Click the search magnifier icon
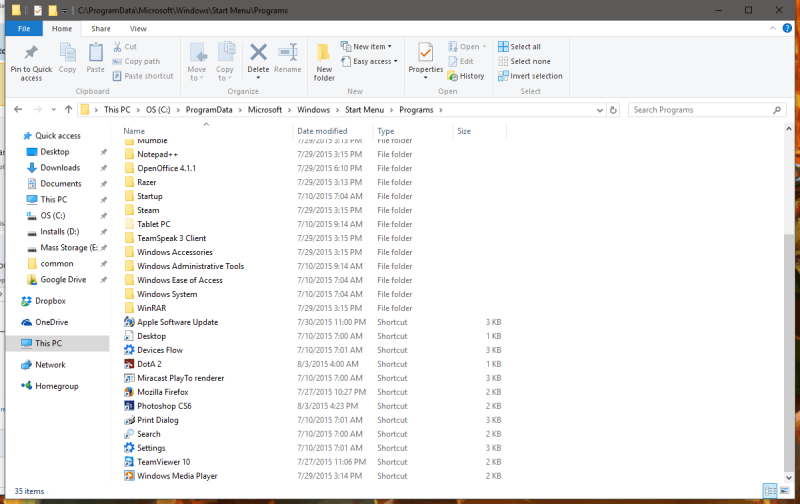 pyautogui.click(x=777, y=110)
